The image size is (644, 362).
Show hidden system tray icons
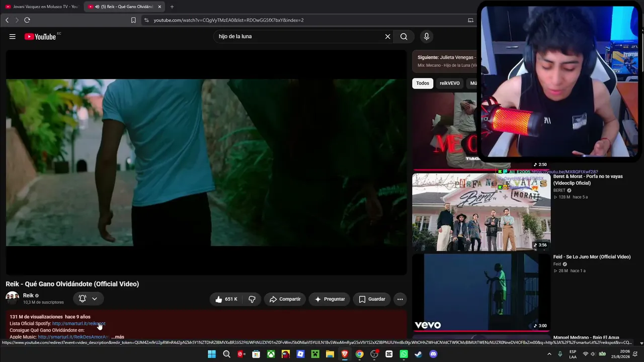(549, 354)
